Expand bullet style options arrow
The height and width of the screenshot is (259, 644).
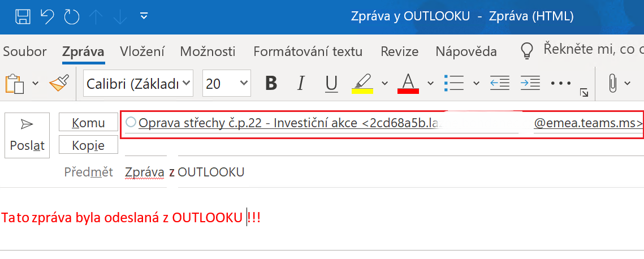[x=477, y=83]
